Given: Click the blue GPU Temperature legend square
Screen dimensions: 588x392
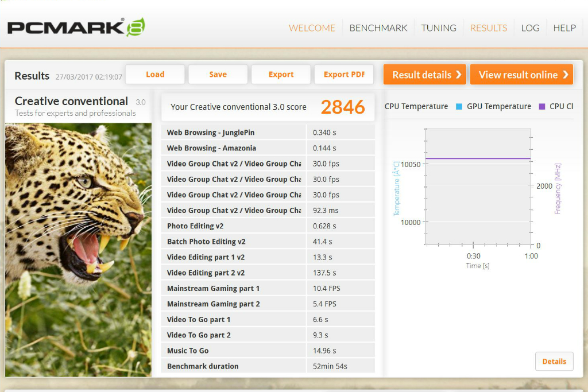Looking at the screenshot, I should pyautogui.click(x=459, y=107).
